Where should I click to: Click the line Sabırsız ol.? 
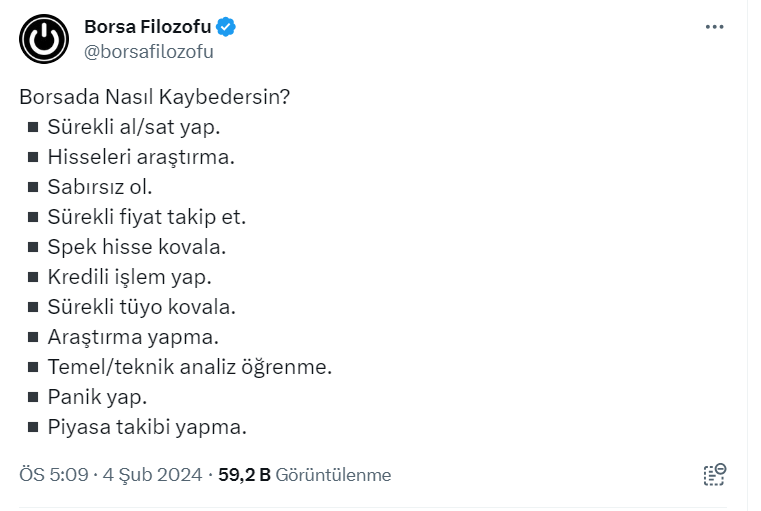point(100,187)
